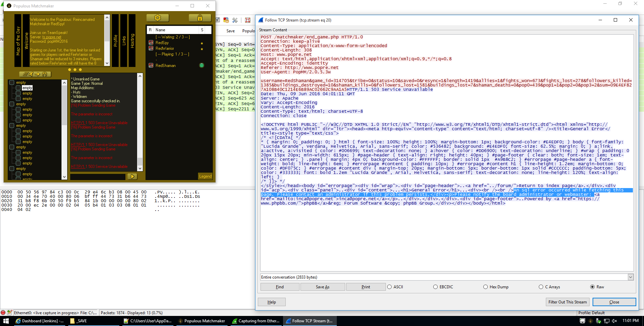Click RedSpy's player avatar icon
The width and height of the screenshot is (644, 326).
pos(151,43)
